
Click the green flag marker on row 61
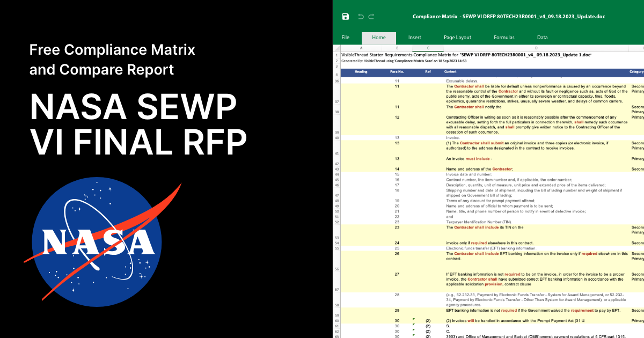pyautogui.click(x=413, y=325)
